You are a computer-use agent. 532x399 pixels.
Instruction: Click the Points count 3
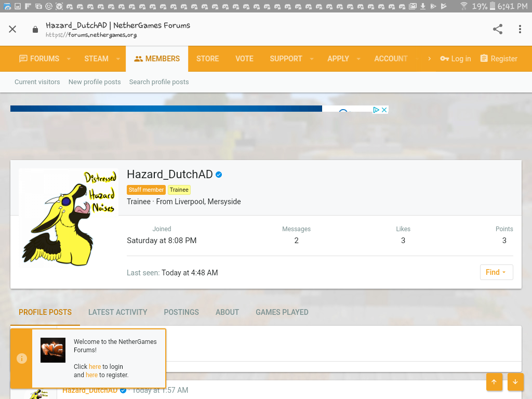click(x=504, y=241)
